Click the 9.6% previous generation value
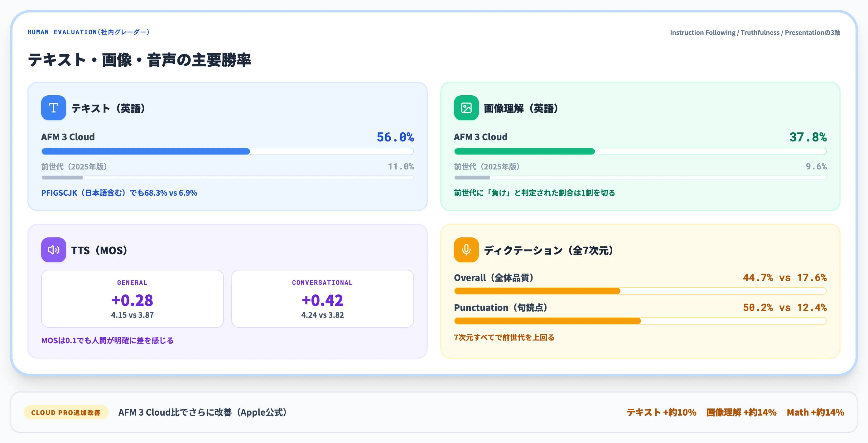Screen dimensions: 868x443 pyautogui.click(x=816, y=166)
